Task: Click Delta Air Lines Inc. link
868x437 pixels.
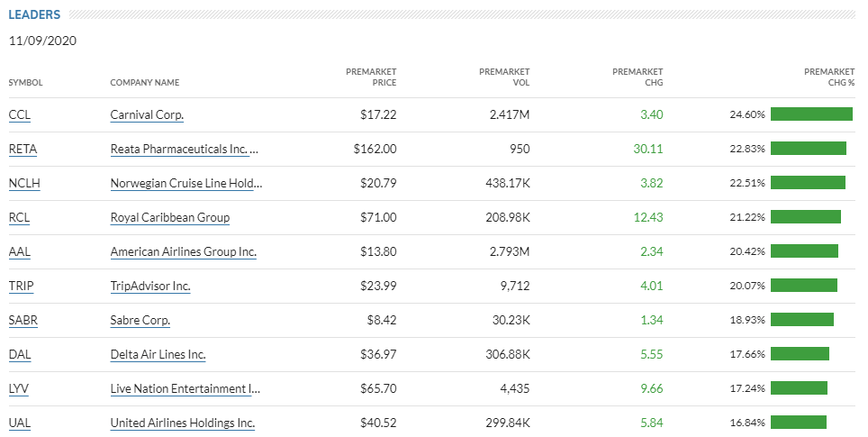Action: [x=158, y=355]
